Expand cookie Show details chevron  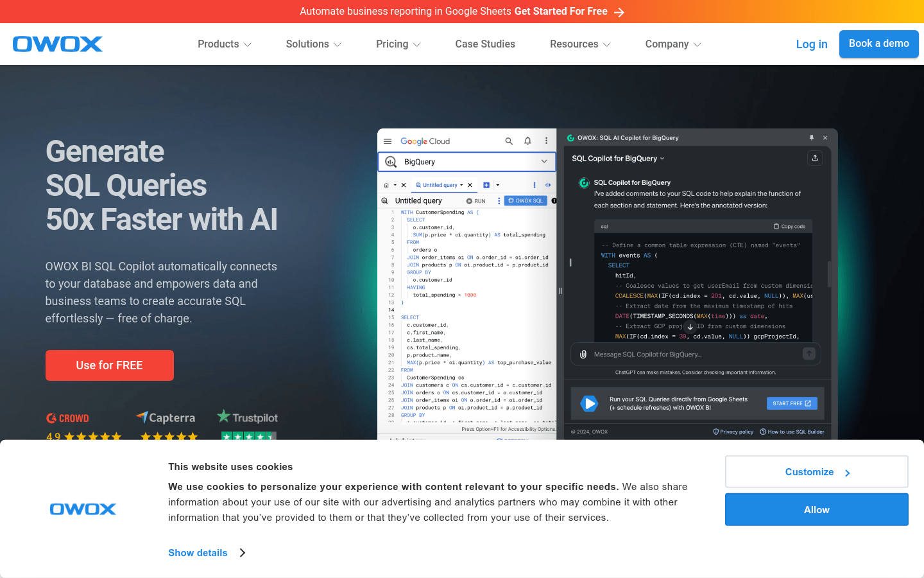click(243, 553)
